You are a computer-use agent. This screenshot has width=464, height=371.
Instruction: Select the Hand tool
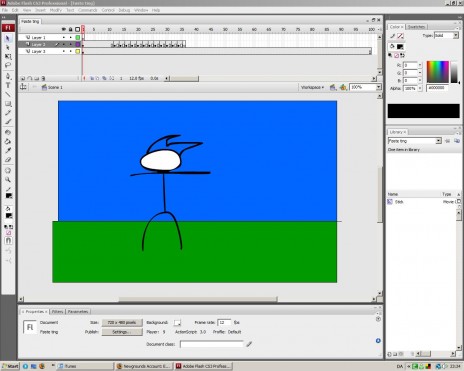(8, 171)
